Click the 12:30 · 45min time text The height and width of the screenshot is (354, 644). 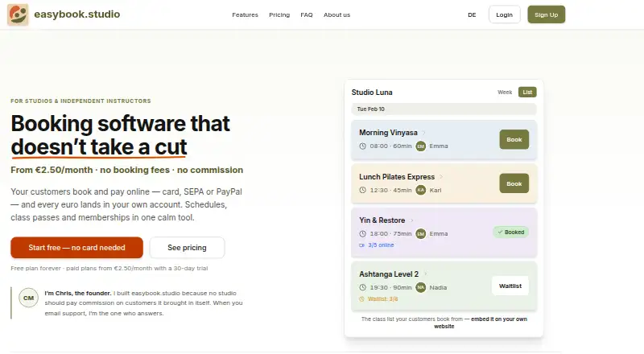[390, 190]
